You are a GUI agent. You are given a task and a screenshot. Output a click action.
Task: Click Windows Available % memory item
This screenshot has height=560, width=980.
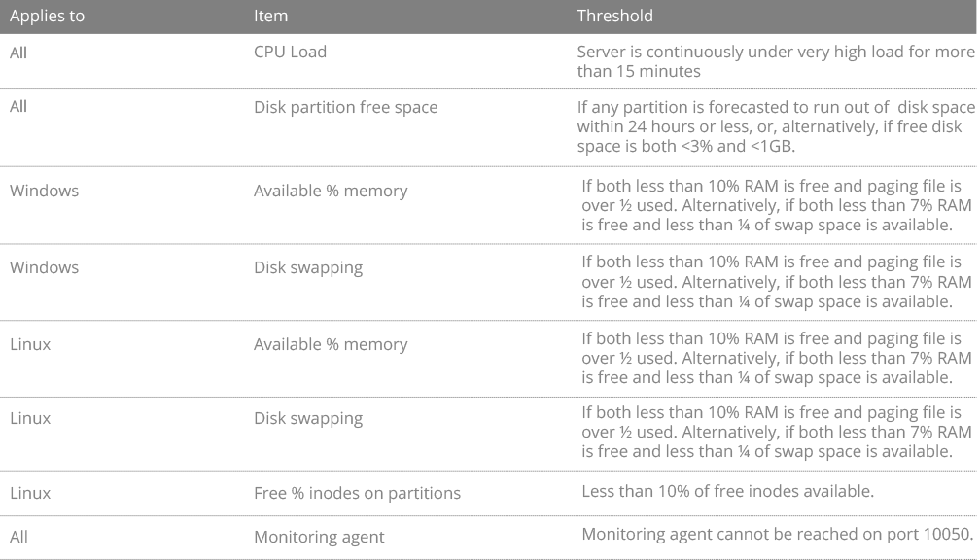(x=331, y=191)
